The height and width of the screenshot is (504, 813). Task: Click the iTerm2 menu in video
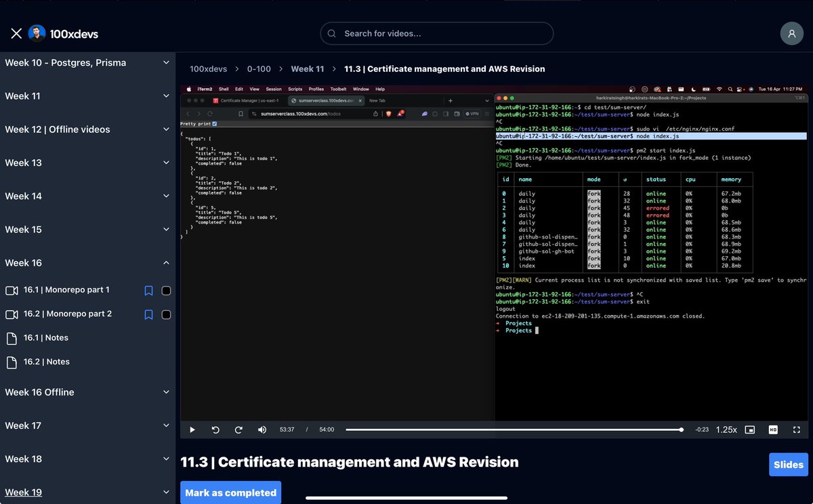[205, 89]
